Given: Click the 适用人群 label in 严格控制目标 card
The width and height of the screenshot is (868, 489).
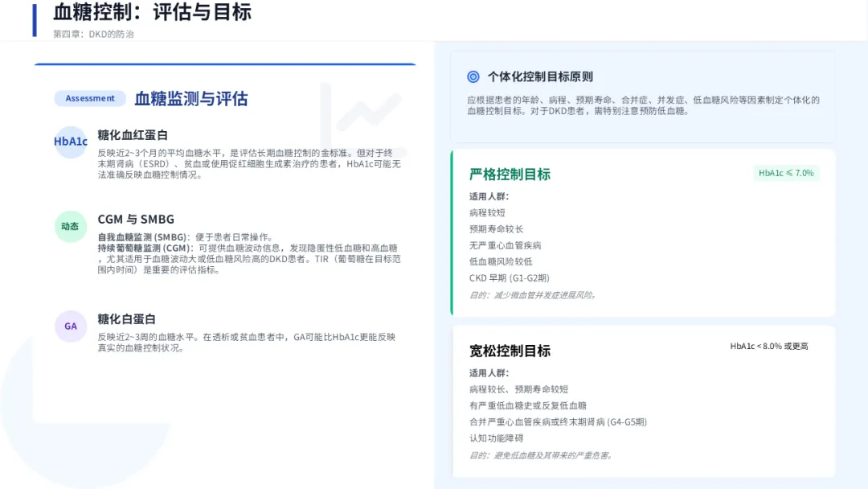Looking at the screenshot, I should click(x=489, y=196).
